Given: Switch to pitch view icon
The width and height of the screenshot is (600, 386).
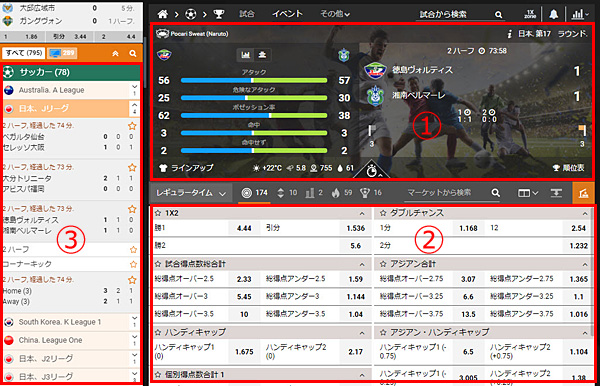Looking at the screenshot, I should 262,55.
